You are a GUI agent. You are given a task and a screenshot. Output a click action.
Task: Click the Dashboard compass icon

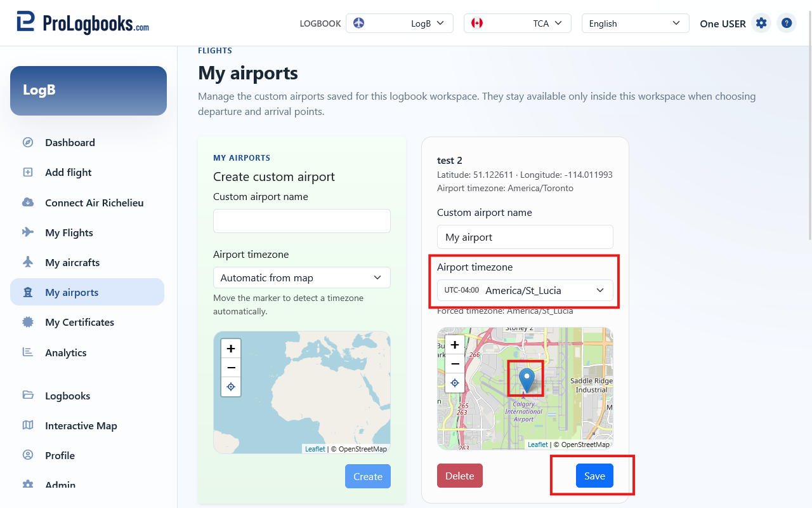(28, 142)
